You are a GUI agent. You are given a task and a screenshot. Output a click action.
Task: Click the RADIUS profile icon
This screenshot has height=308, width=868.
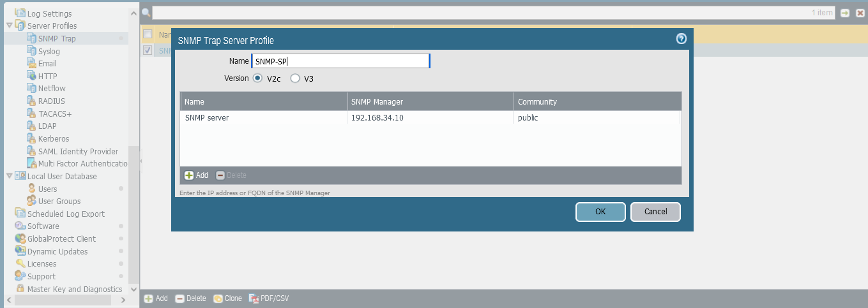point(32,101)
